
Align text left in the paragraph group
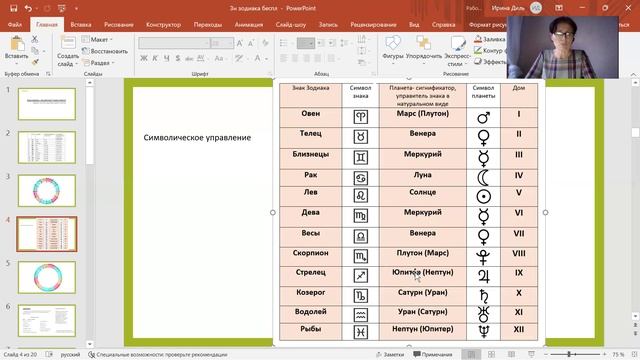coord(284,59)
